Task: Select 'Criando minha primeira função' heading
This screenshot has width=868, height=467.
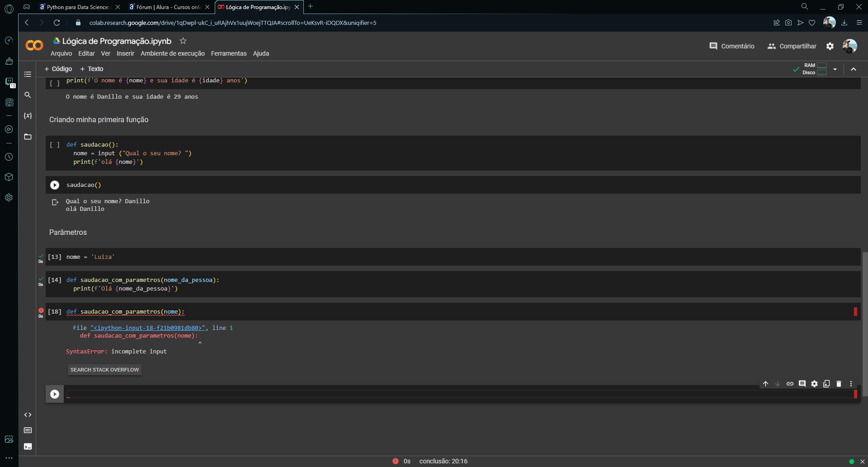Action: point(99,119)
